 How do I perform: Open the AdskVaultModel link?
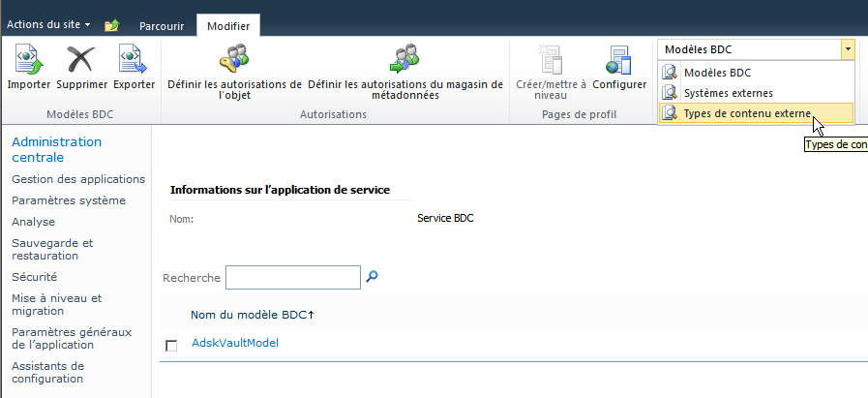[x=235, y=343]
